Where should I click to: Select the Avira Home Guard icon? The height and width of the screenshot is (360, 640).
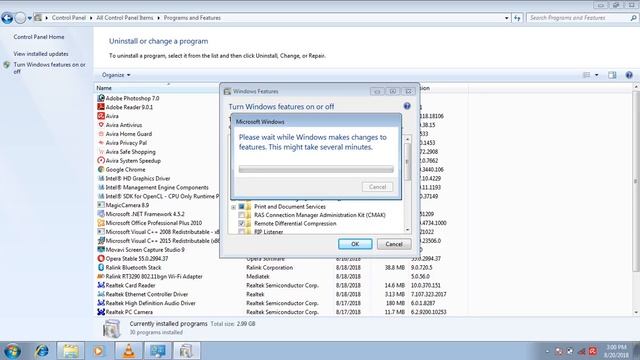pos(101,134)
